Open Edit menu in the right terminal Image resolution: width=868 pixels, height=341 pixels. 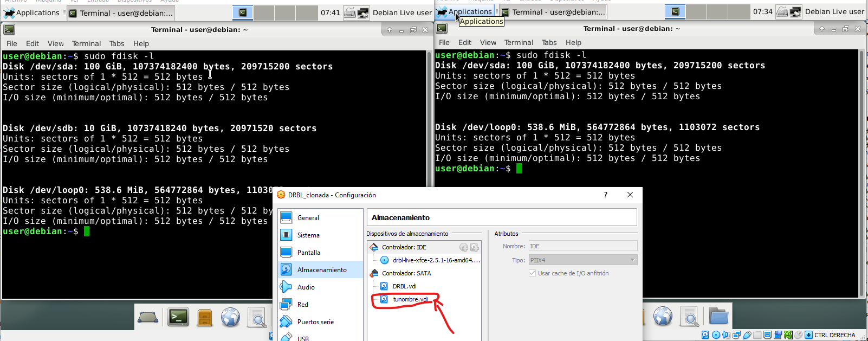click(465, 42)
